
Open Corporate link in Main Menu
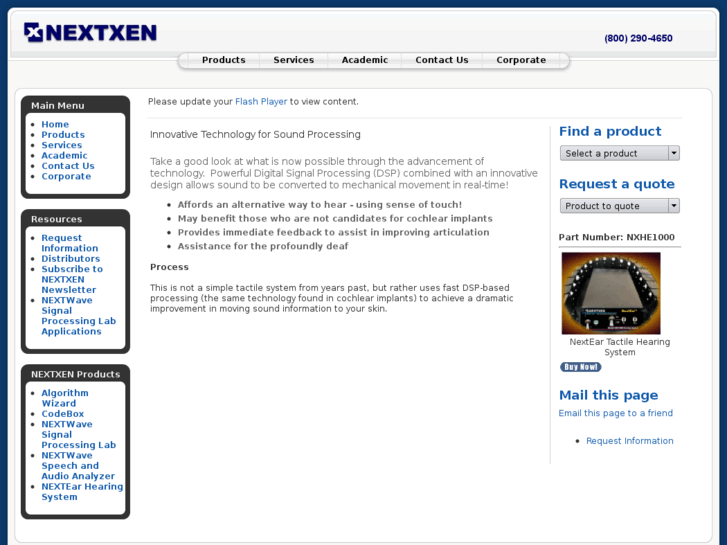tap(66, 176)
